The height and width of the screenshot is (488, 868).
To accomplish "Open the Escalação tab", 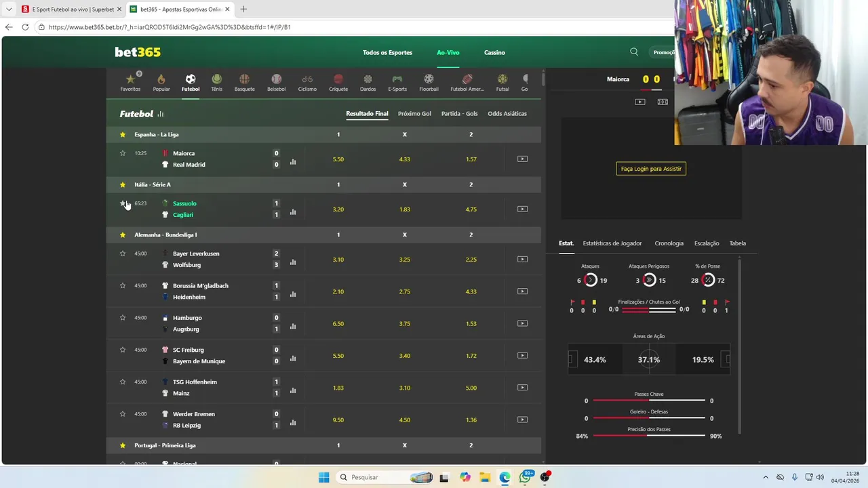I will click(x=707, y=243).
